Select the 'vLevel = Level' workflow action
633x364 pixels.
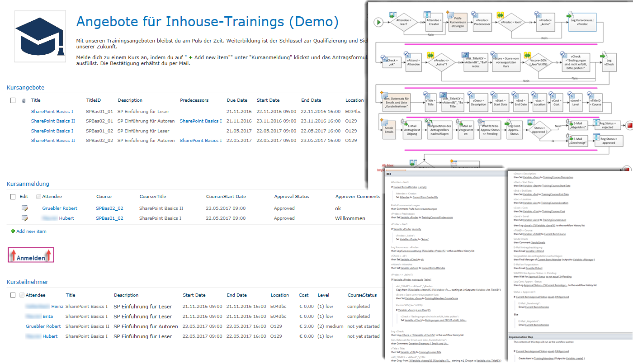(x=575, y=104)
